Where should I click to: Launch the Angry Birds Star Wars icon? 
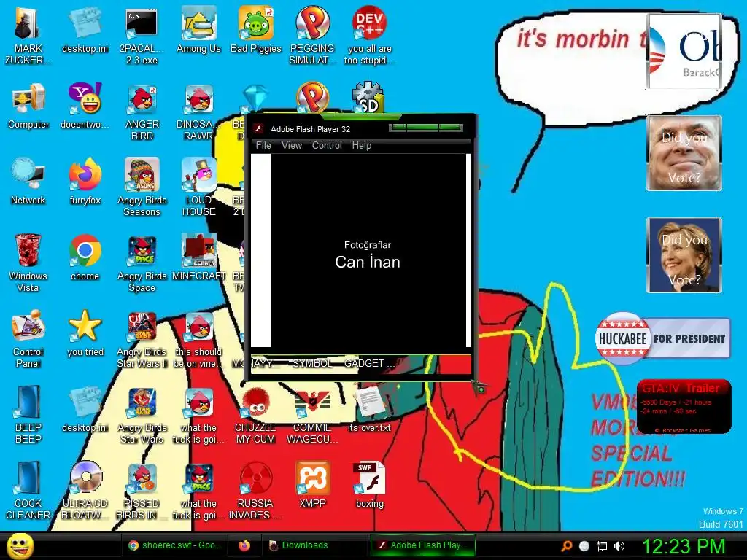(x=142, y=414)
